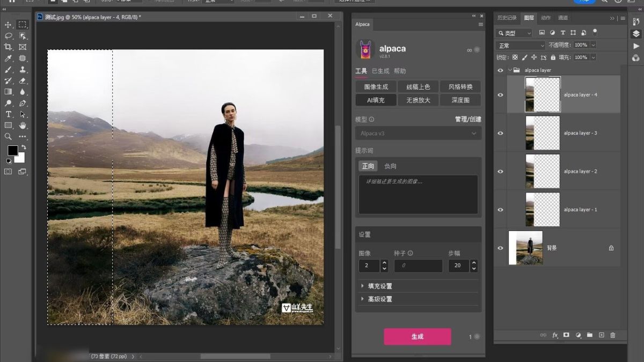Select the Zoom magnifier tool
644x362 pixels.
pos(8,137)
